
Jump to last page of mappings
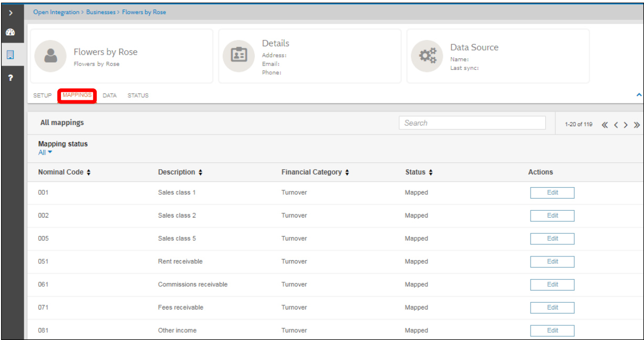click(637, 125)
